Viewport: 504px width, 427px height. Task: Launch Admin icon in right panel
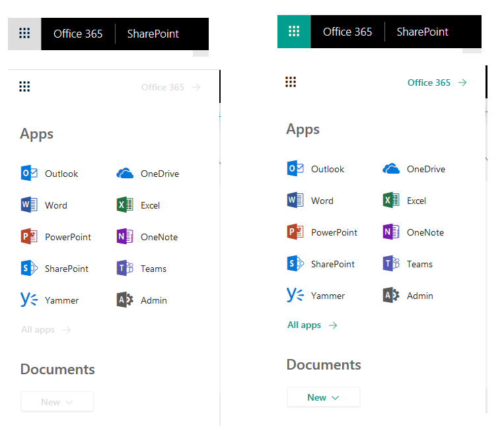tap(391, 295)
